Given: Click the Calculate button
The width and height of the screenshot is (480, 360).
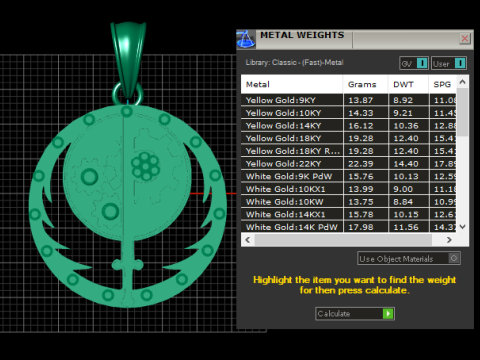Looking at the screenshot, I should click(355, 314).
